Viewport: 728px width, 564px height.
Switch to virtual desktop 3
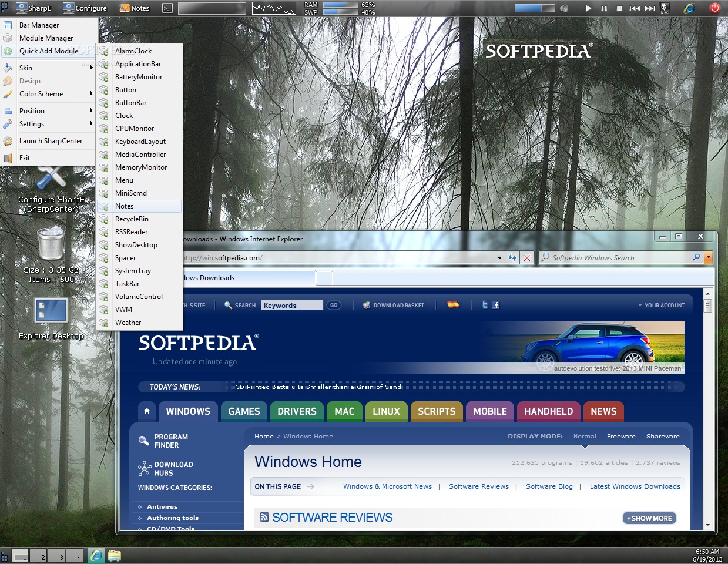coord(57,555)
